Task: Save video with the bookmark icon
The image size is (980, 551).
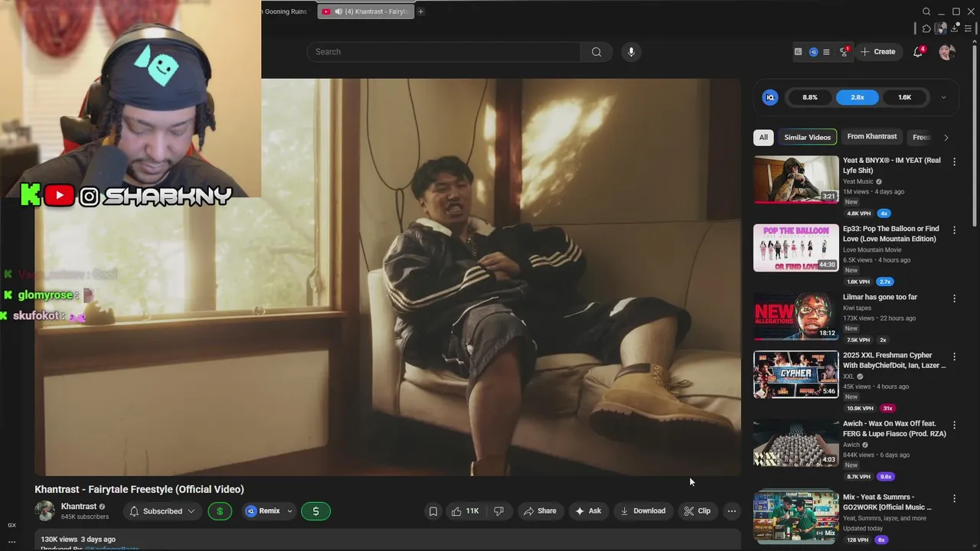Action: tap(433, 511)
